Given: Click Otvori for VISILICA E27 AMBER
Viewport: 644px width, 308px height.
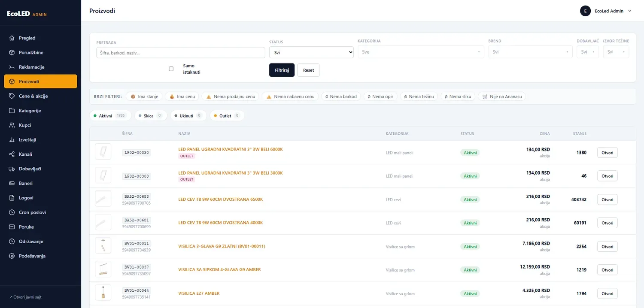Looking at the screenshot, I should [607, 293].
